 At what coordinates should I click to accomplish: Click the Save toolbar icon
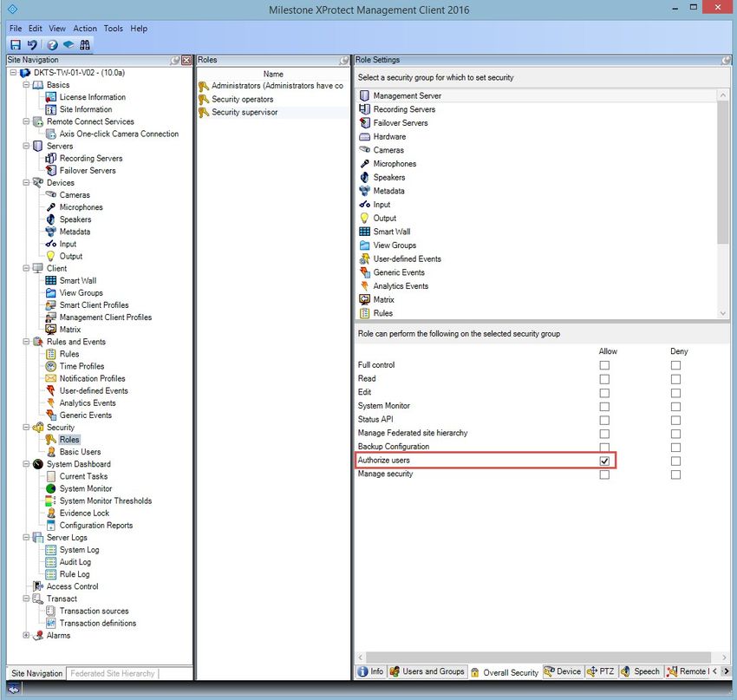coord(16,44)
